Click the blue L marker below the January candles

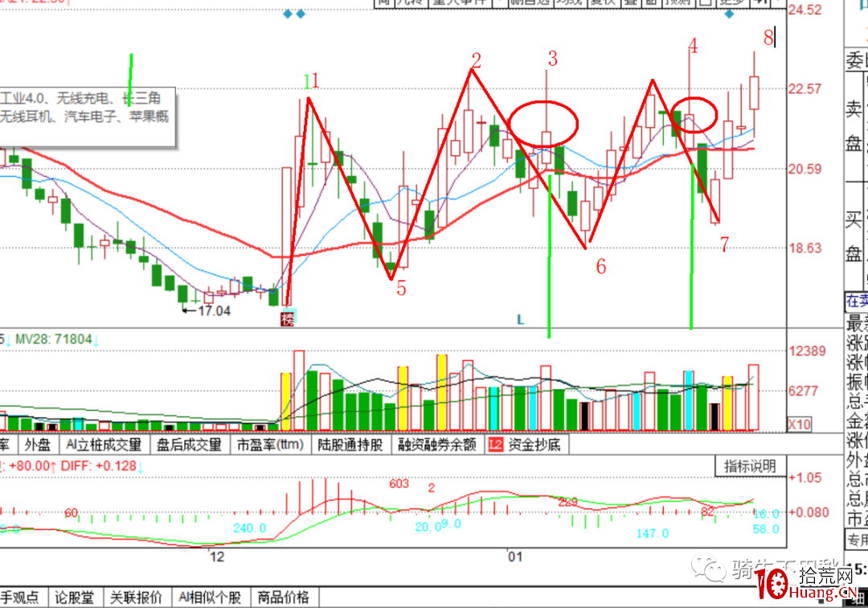coord(520,319)
